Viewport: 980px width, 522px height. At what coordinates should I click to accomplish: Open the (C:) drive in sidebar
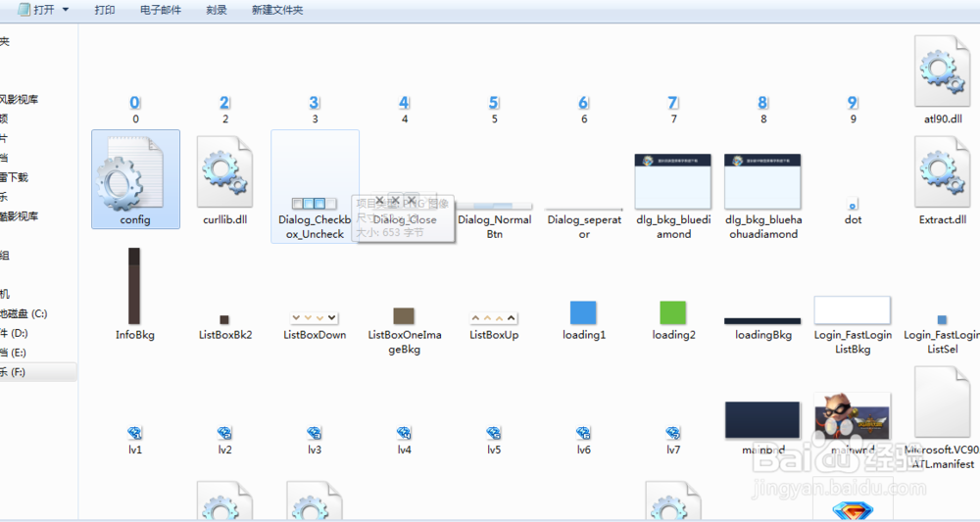pyautogui.click(x=24, y=313)
